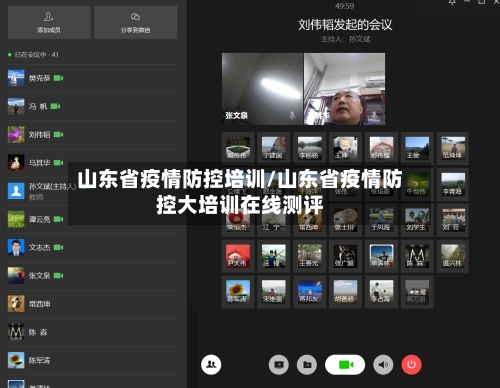Open the 刘学生 participant tile
The image size is (500, 388).
click(417, 220)
